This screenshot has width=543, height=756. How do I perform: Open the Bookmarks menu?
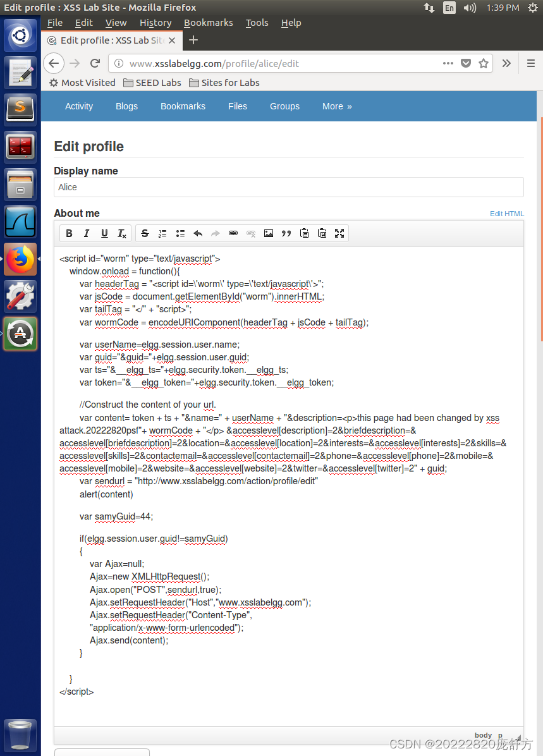tap(209, 23)
